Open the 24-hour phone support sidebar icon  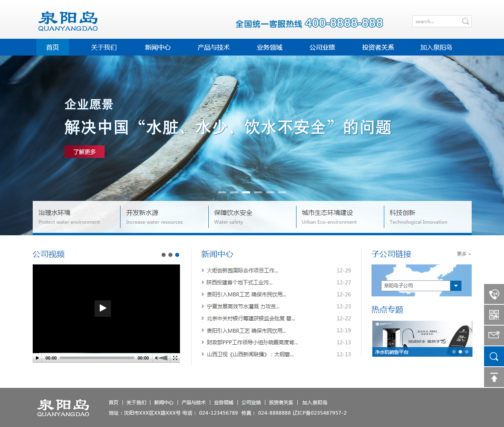point(494,294)
